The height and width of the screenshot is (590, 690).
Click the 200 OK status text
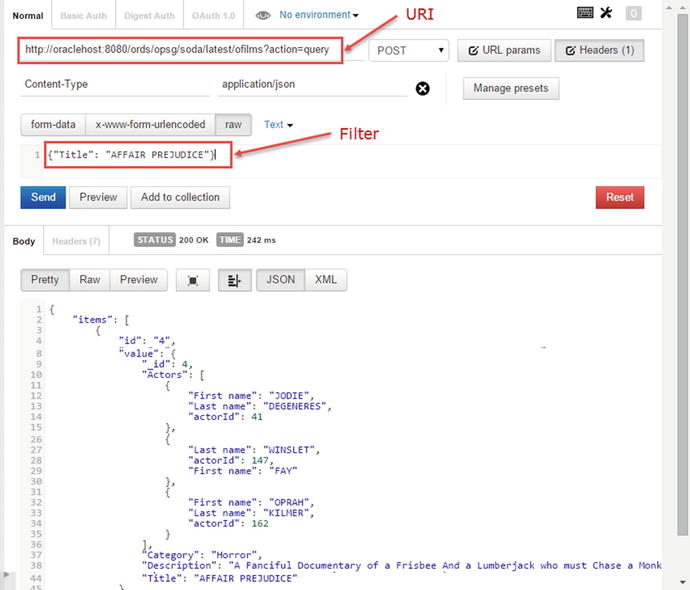coord(194,240)
